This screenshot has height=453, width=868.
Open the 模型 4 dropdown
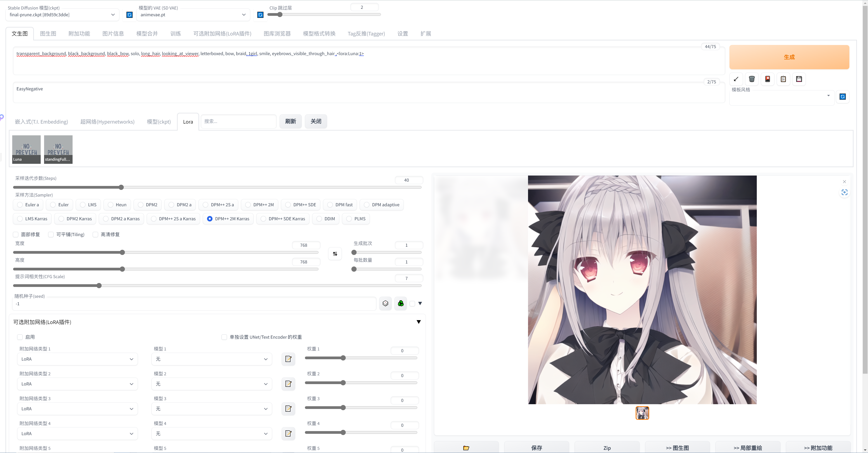(212, 434)
